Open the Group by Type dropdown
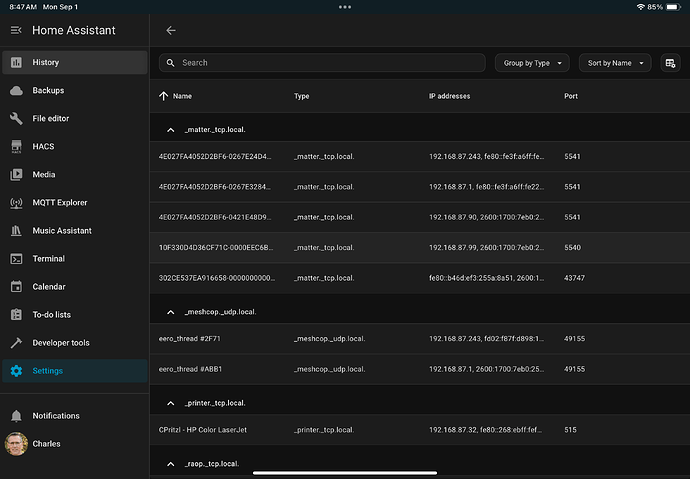Viewport: 690px width, 479px height. (532, 63)
